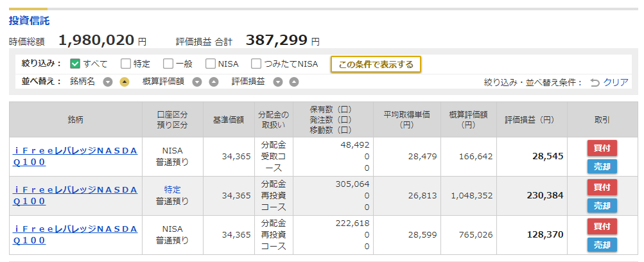Select average cost 28,599
The height and width of the screenshot is (262, 644).
pyautogui.click(x=422, y=234)
